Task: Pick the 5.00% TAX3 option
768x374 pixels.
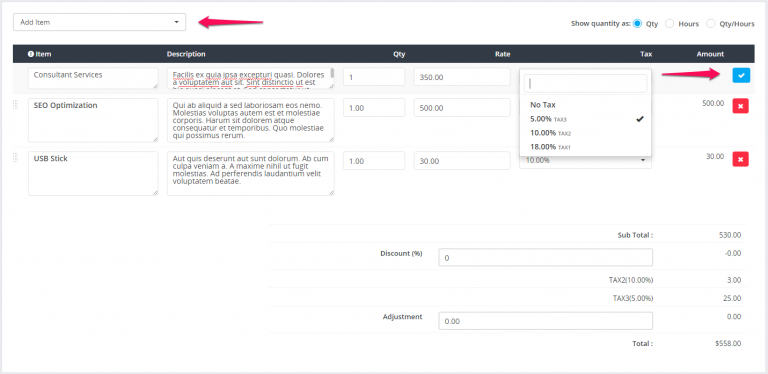Action: tap(585, 119)
